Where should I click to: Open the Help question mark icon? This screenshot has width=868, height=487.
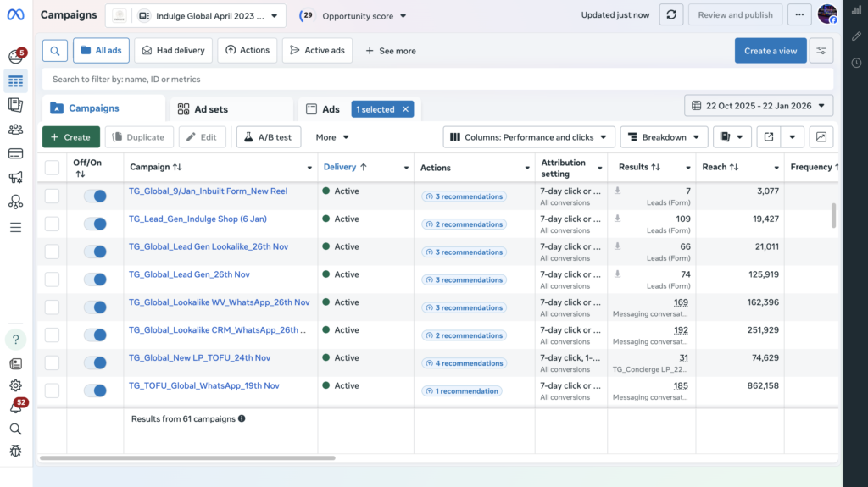(x=15, y=340)
